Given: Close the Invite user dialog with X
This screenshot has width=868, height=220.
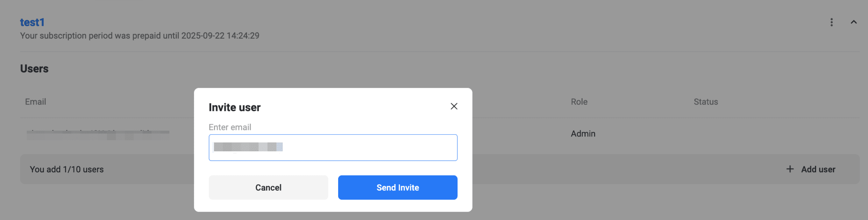Looking at the screenshot, I should [x=453, y=106].
